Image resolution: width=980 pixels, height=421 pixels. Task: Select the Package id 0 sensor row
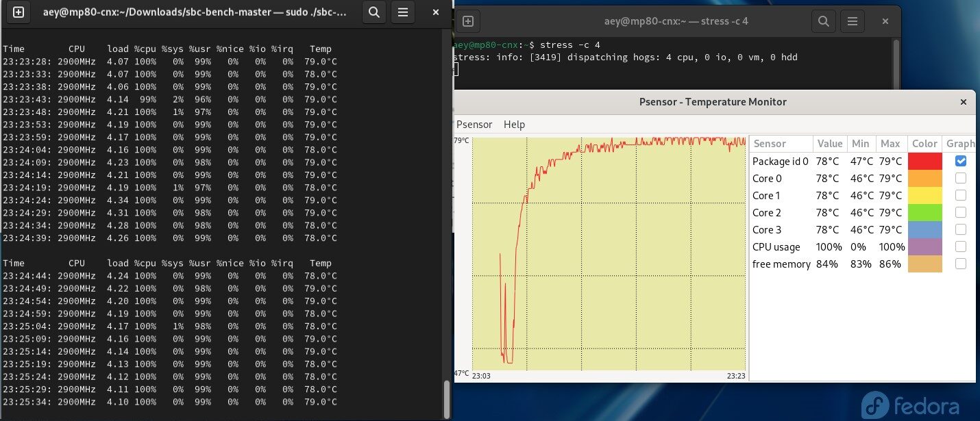click(863, 161)
